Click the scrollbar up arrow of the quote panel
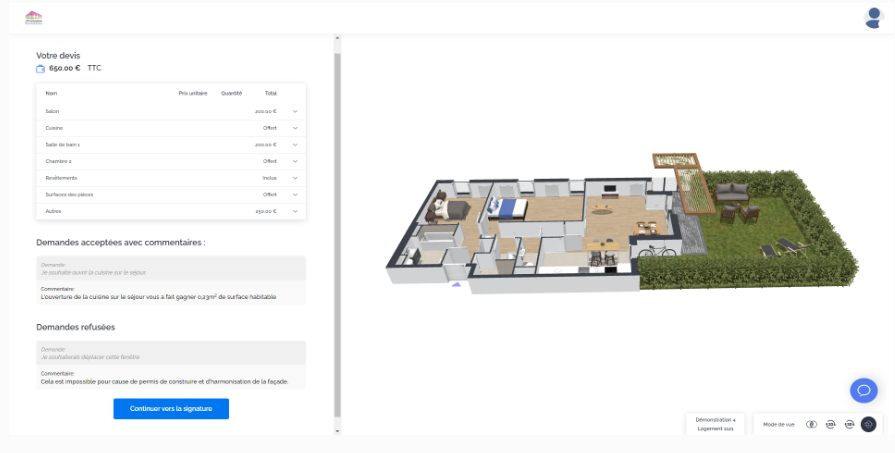The height and width of the screenshot is (453, 895). coord(337,38)
